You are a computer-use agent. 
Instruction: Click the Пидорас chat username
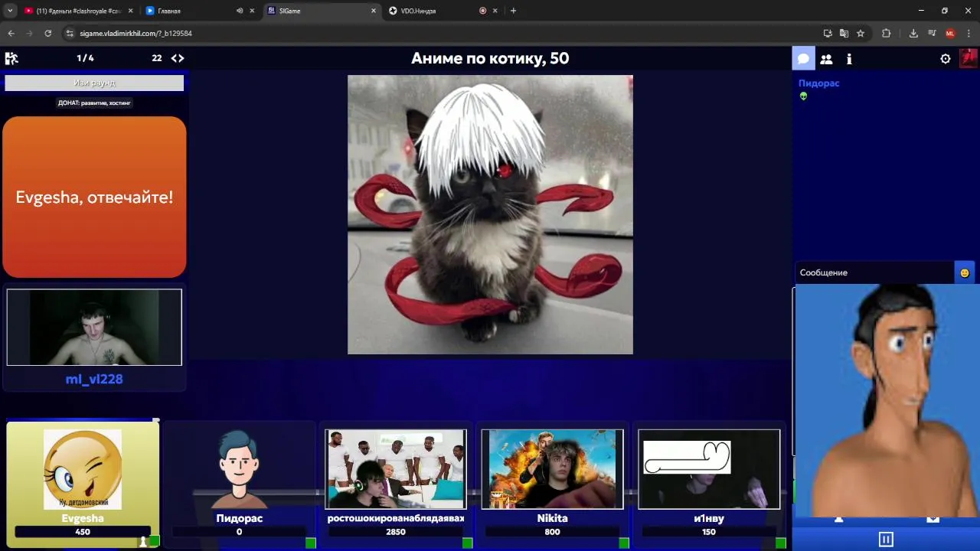818,83
